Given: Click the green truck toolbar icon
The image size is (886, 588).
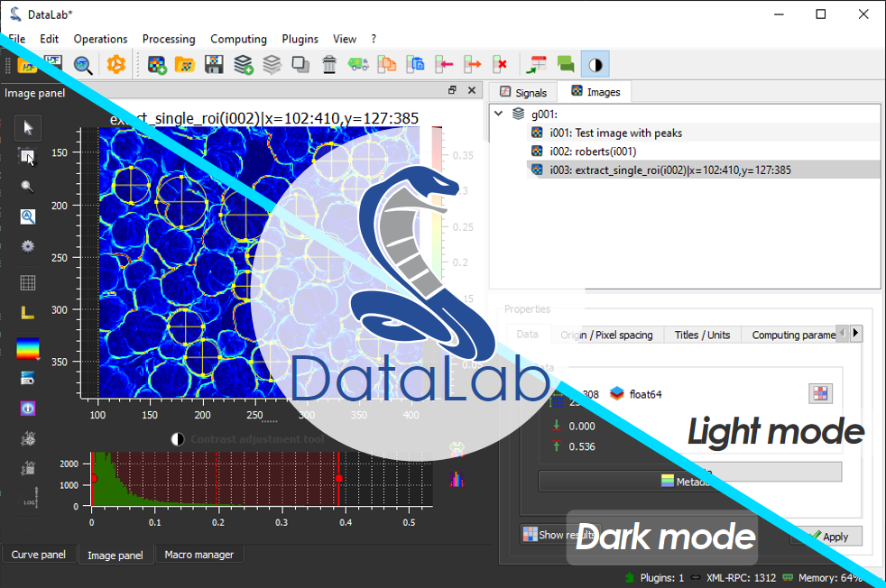Looking at the screenshot, I should (x=358, y=64).
